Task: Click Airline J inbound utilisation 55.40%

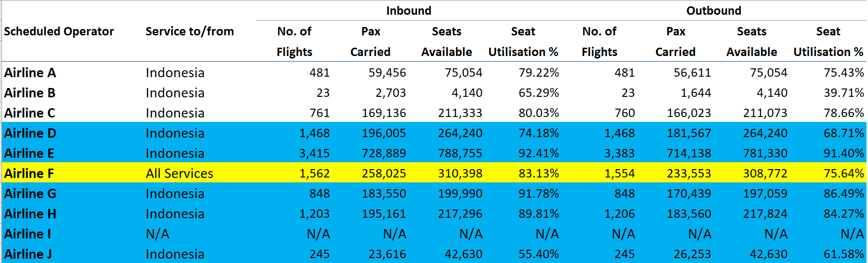Action: tap(539, 254)
